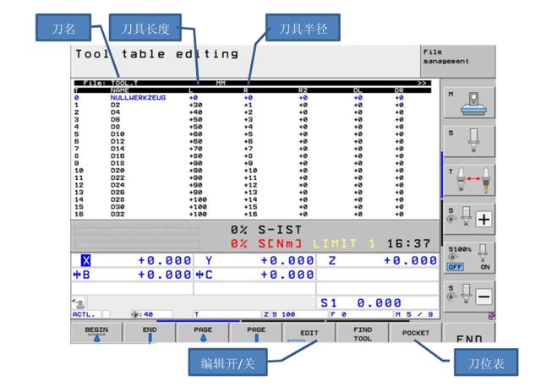
Task: Open the FIND TOOL soft key
Action: coord(363,334)
